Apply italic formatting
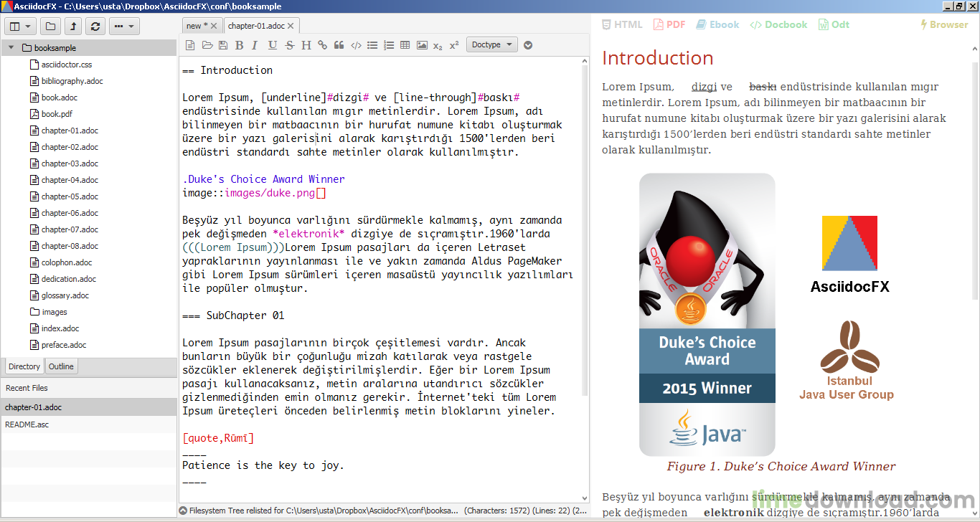The image size is (980, 522). [x=255, y=45]
